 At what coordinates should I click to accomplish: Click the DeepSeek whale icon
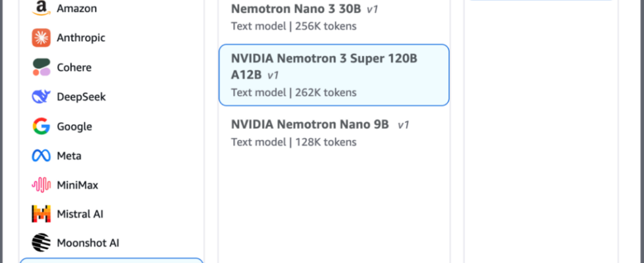pos(41,97)
